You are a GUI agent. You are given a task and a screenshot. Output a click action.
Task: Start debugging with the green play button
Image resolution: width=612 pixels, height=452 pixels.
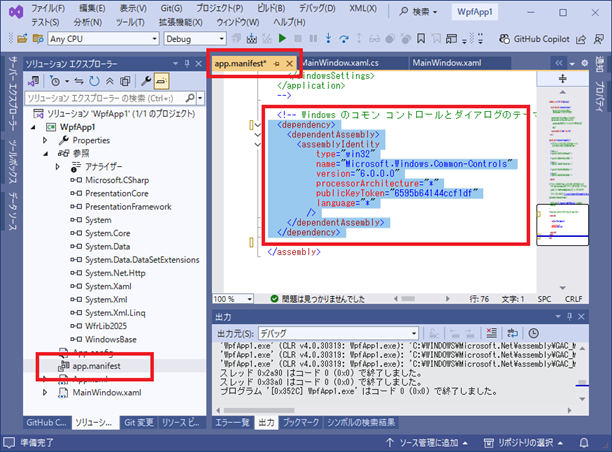[x=282, y=38]
